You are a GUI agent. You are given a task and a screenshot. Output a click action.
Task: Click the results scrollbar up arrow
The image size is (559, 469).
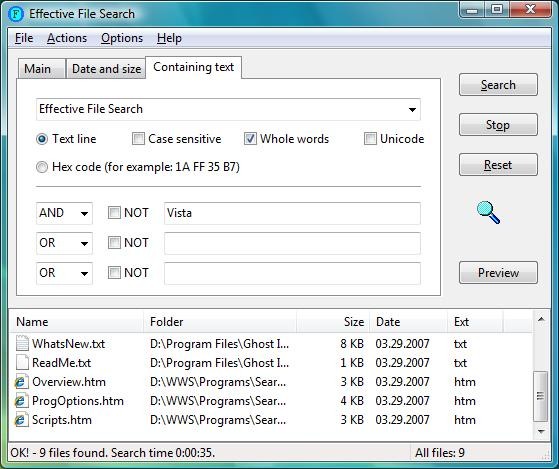(541, 319)
